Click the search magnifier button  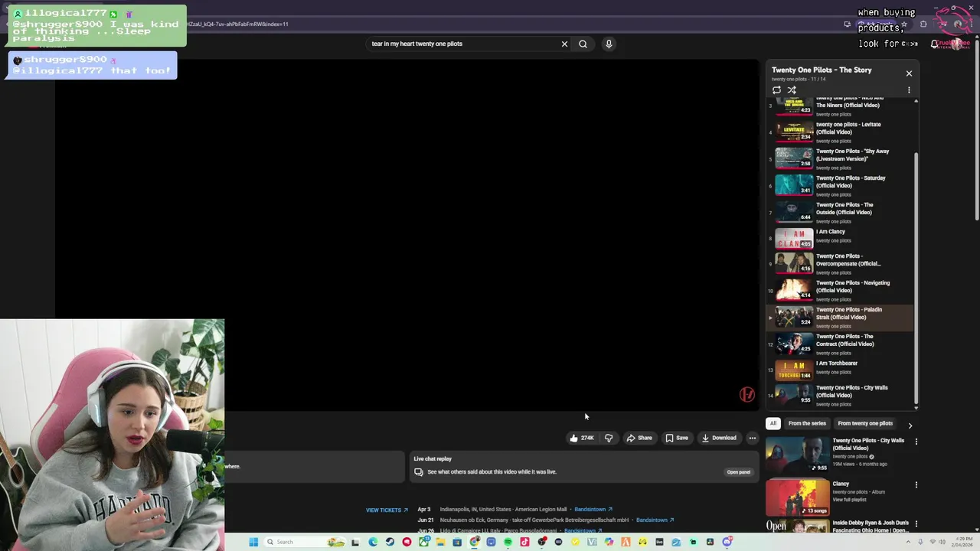pos(583,44)
